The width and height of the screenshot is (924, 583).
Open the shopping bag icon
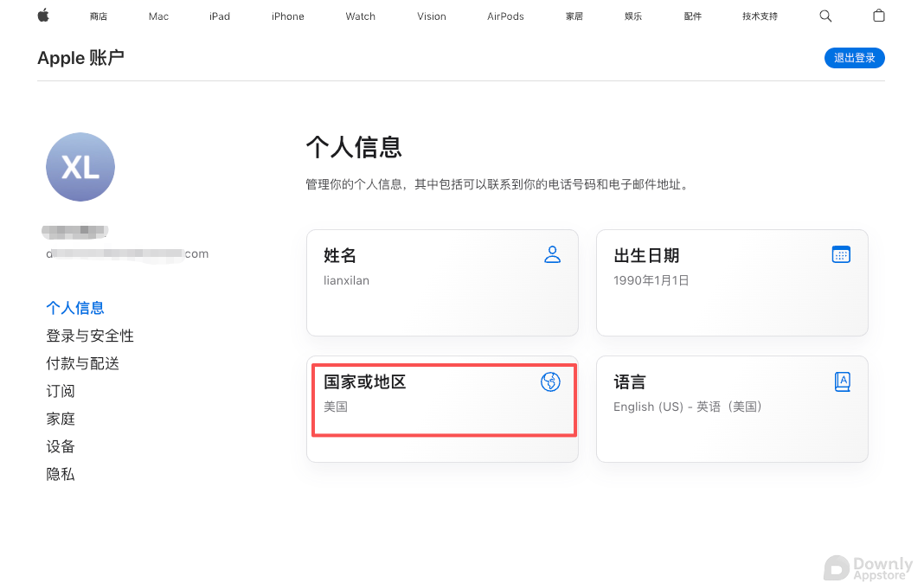(x=879, y=16)
